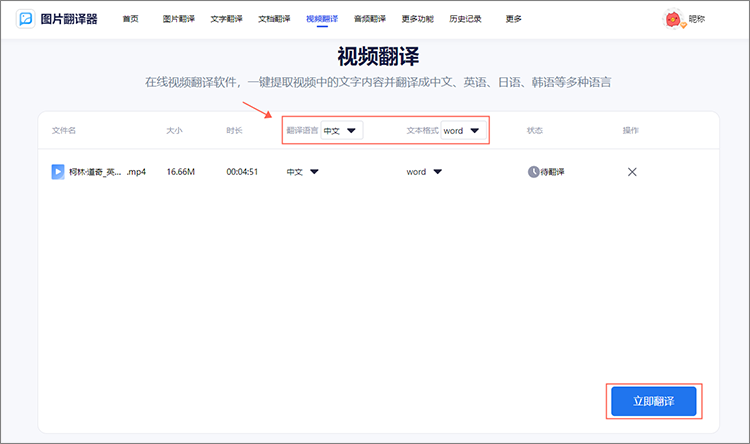Select the 视频翻译 tab
The height and width of the screenshot is (444, 750).
pyautogui.click(x=322, y=19)
